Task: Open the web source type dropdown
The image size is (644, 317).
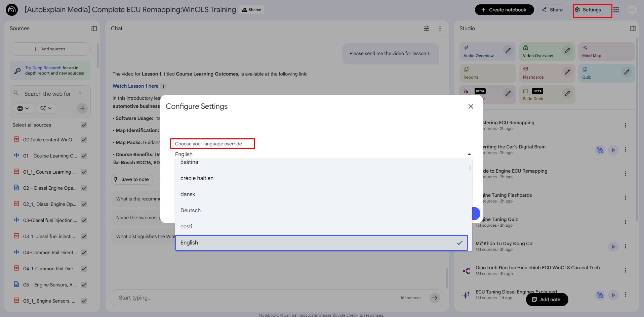Action: pos(23,108)
